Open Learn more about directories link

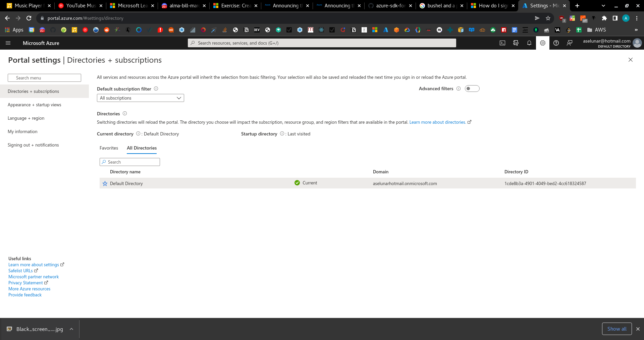438,122
